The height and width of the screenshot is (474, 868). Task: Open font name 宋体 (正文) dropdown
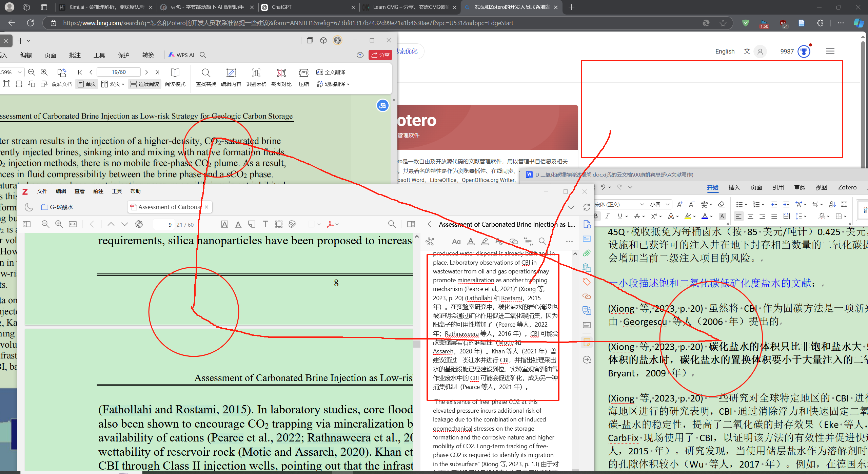coord(642,204)
